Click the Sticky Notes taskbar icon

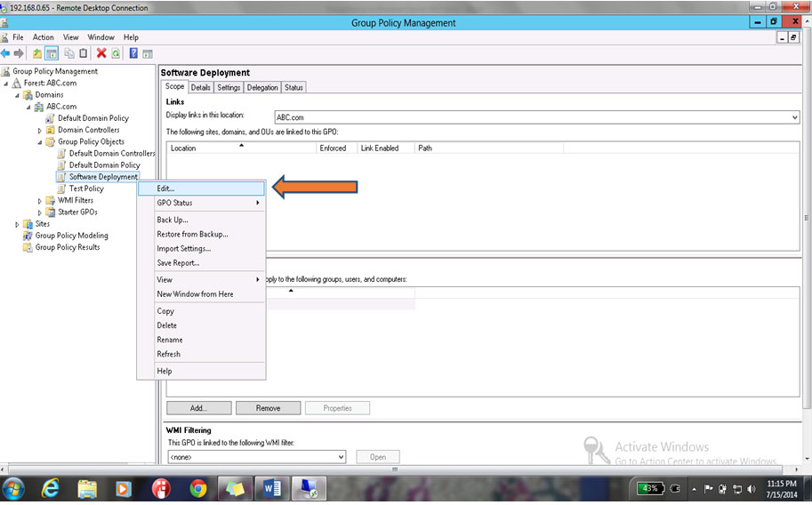235,488
